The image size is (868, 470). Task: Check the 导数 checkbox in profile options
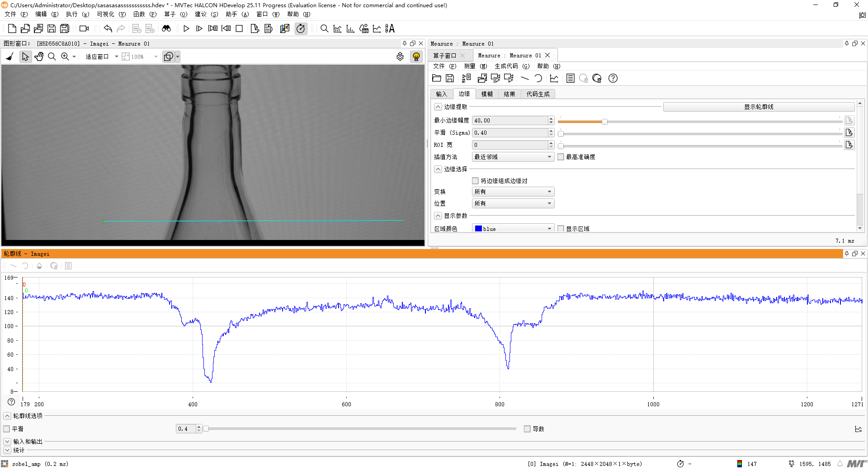coord(527,429)
